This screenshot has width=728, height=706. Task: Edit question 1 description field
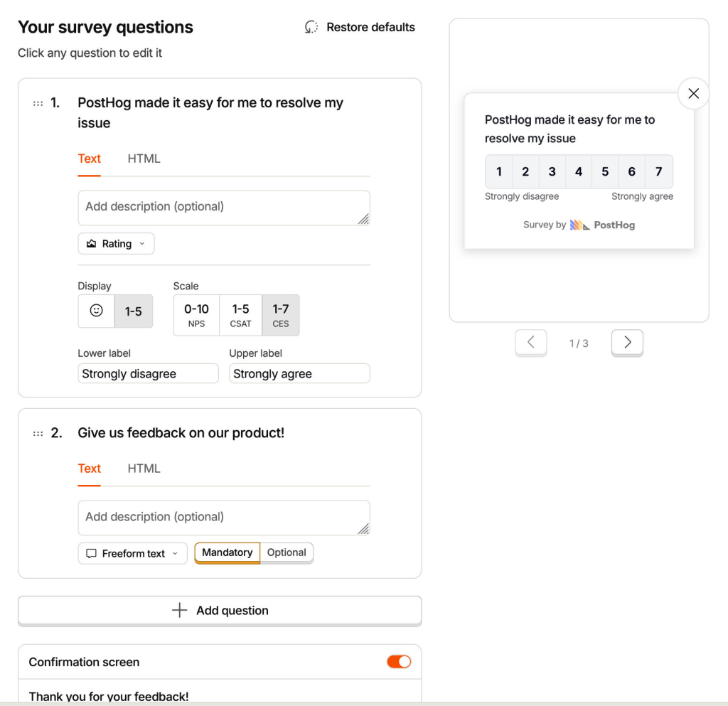coord(224,208)
